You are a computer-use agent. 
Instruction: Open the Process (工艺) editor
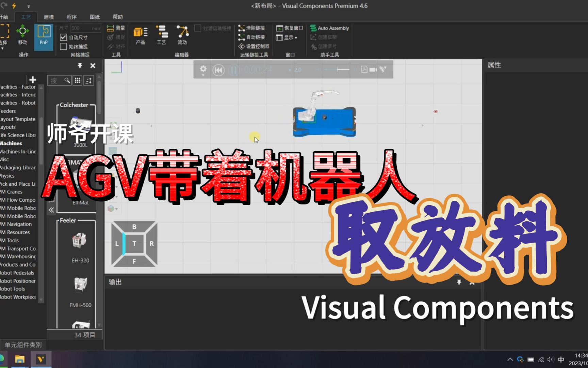coord(161,35)
